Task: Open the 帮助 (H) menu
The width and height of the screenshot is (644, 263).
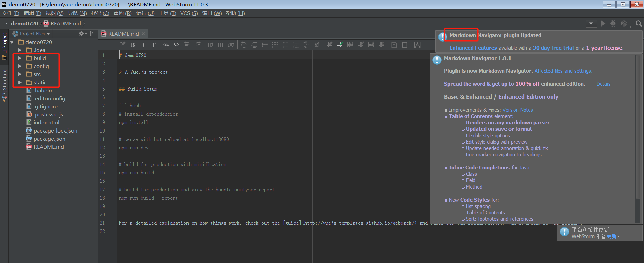Action: pyautogui.click(x=235, y=13)
